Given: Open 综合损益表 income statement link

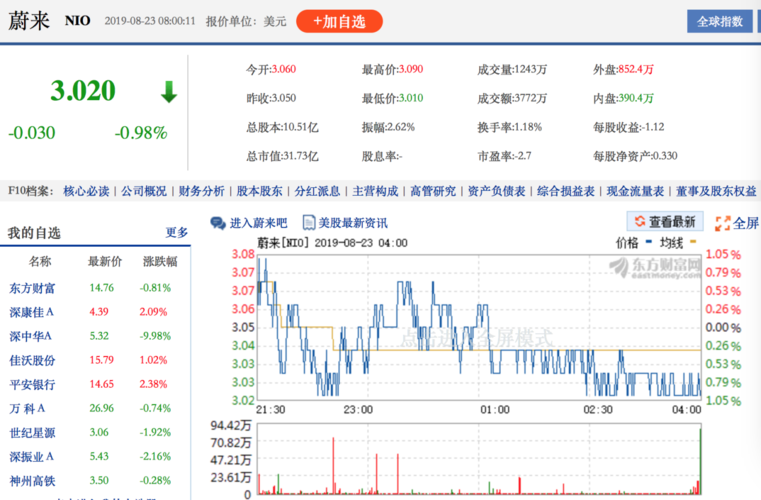Looking at the screenshot, I should click(566, 191).
